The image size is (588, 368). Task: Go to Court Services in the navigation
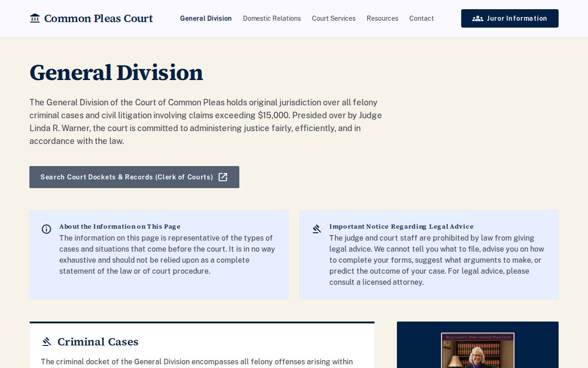pyautogui.click(x=334, y=18)
